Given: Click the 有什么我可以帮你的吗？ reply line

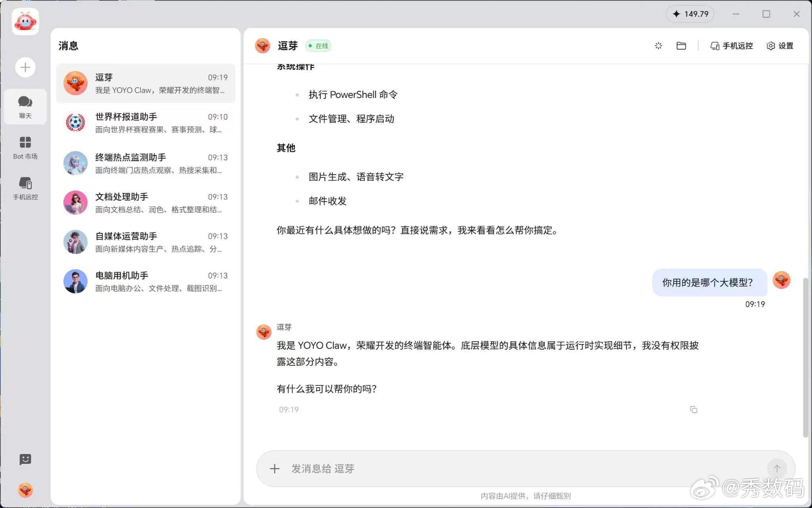Looking at the screenshot, I should 327,389.
